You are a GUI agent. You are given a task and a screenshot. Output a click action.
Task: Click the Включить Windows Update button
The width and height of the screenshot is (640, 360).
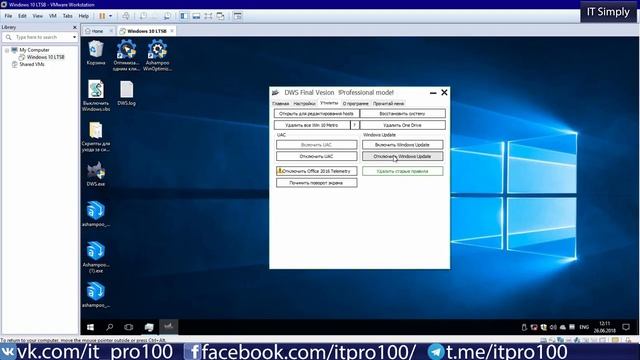coord(402,145)
